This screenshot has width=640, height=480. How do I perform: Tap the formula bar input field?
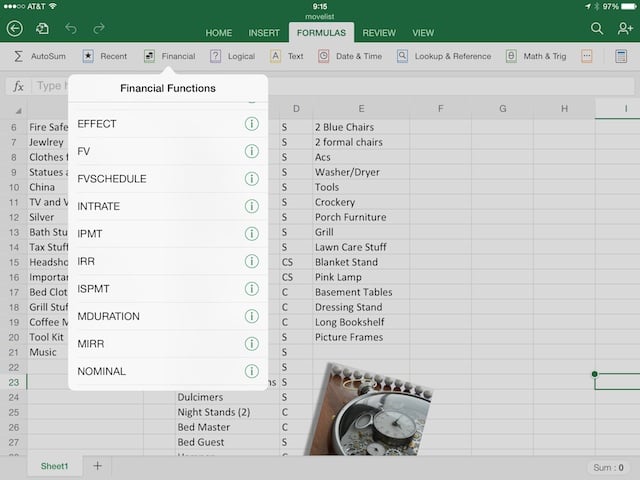(x=331, y=86)
